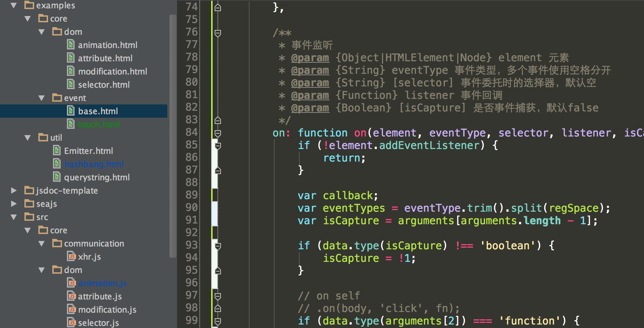Click 'regSpace' in line 90
644x328 pixels.
(574, 208)
